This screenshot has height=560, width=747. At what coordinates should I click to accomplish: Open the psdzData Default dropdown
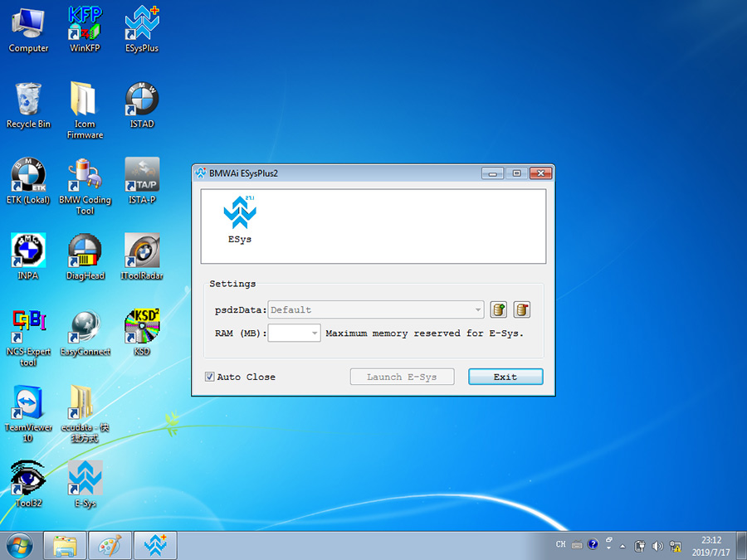coord(376,309)
